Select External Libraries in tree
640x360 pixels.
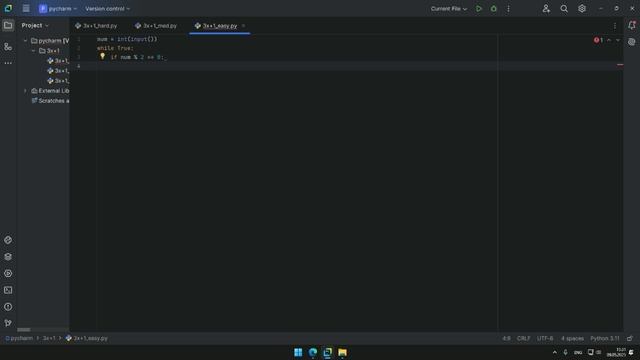pyautogui.click(x=50, y=91)
